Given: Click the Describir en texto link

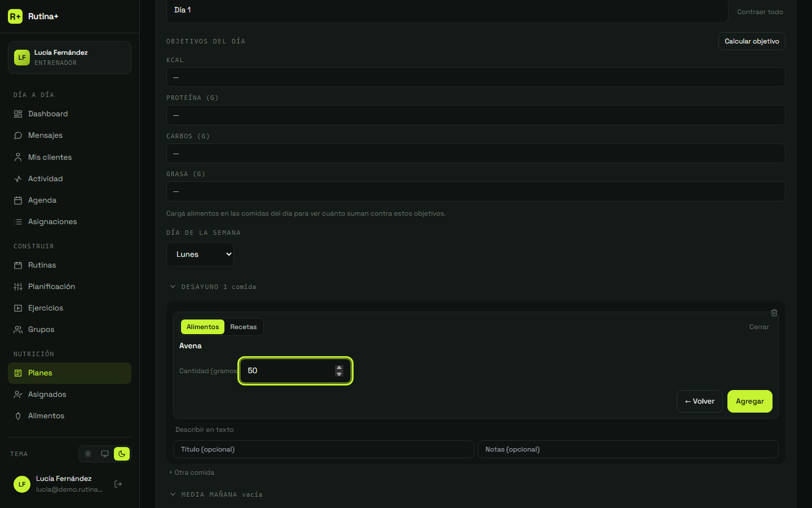Looking at the screenshot, I should coord(205,430).
